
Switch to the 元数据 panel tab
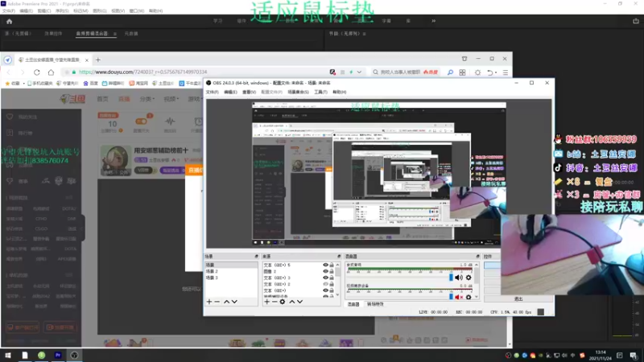131,34
